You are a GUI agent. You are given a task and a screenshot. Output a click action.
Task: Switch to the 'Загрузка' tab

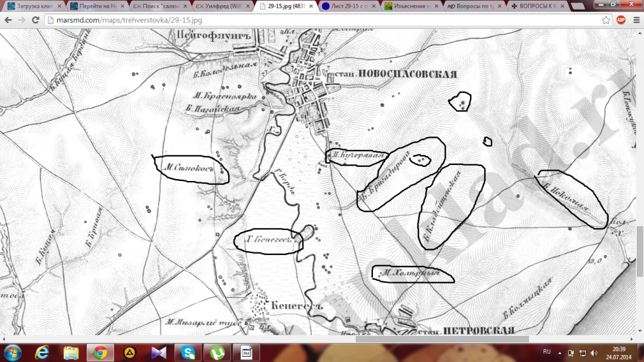(32, 6)
